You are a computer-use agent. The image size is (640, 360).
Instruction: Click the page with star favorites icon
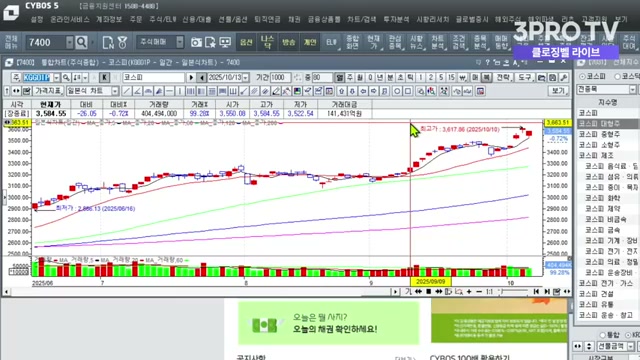click(211, 42)
